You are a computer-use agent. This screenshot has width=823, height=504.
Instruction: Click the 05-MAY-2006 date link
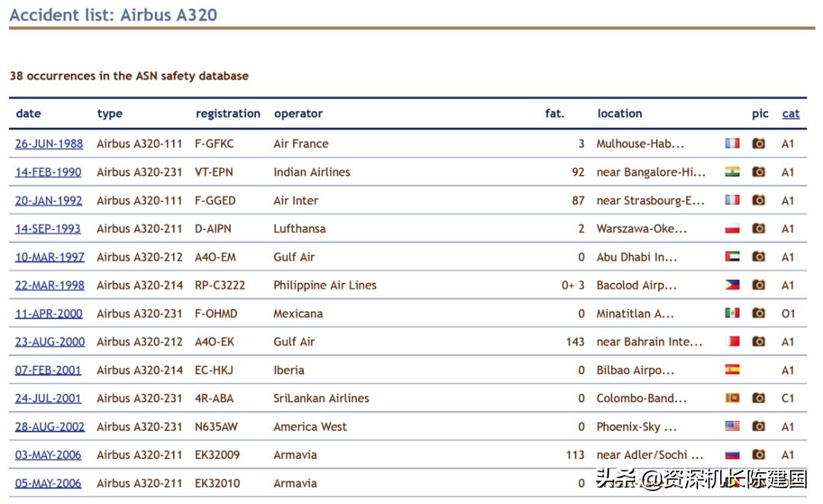[x=48, y=483]
